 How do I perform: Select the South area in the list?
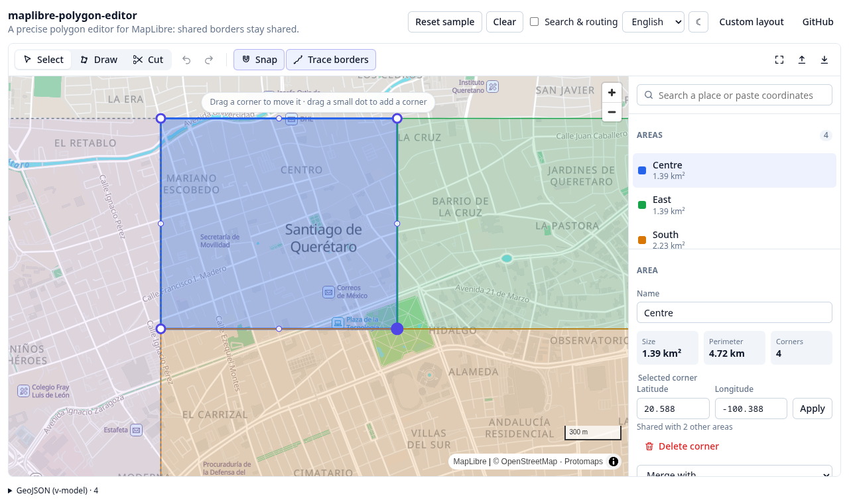[734, 239]
